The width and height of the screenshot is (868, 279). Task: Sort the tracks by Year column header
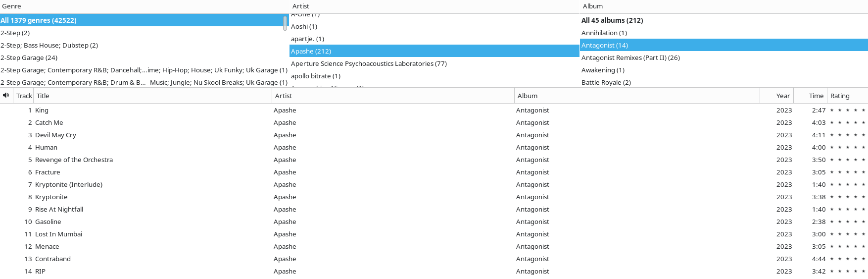click(782, 96)
